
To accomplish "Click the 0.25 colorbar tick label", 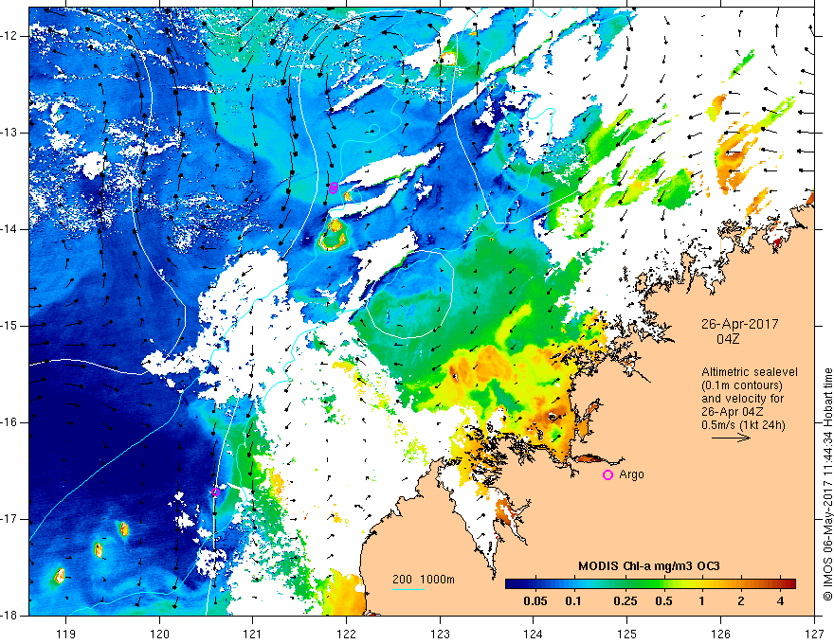I will tap(625, 601).
